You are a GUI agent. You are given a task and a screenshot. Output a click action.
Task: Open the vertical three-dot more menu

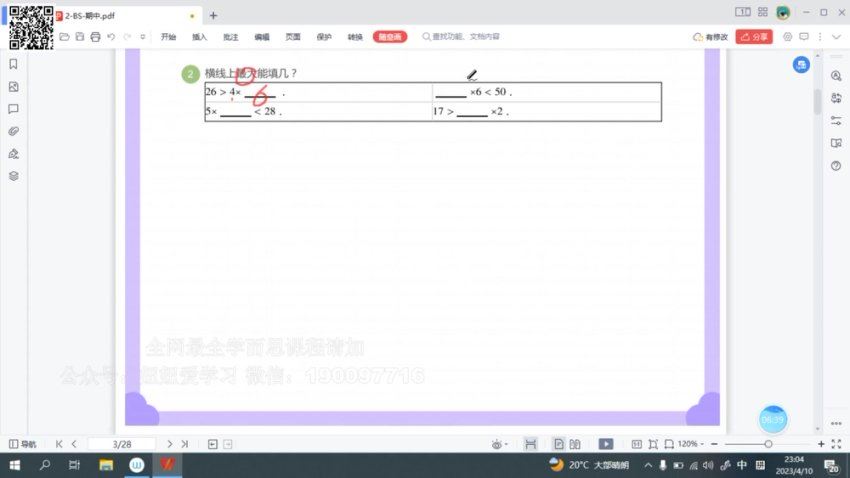click(820, 37)
